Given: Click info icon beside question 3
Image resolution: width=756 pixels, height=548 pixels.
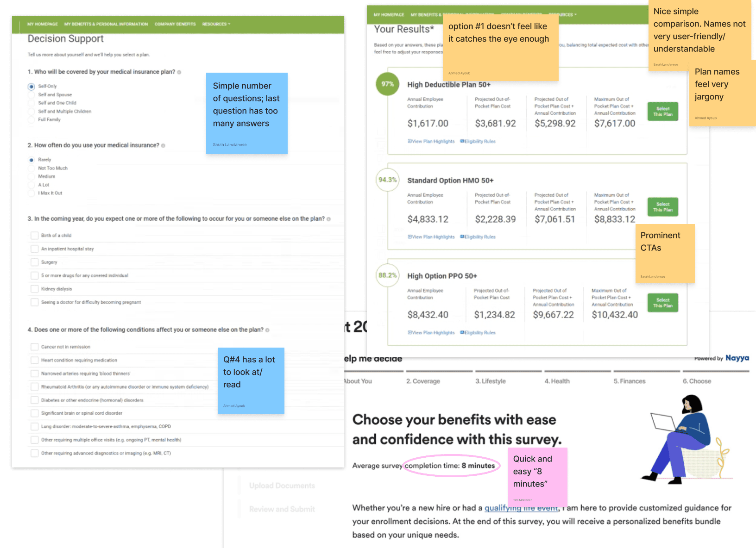Looking at the screenshot, I should tap(328, 219).
